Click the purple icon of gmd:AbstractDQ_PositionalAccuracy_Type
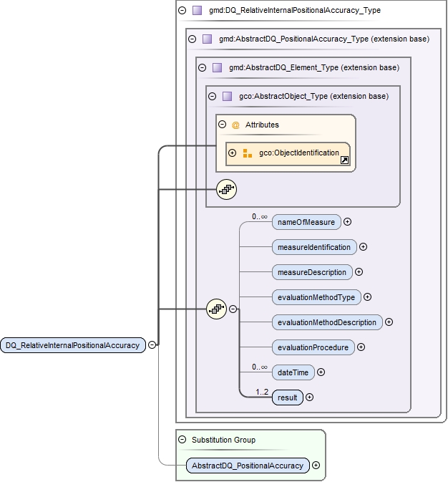Viewport: 448px width, 482px height. tap(207, 39)
